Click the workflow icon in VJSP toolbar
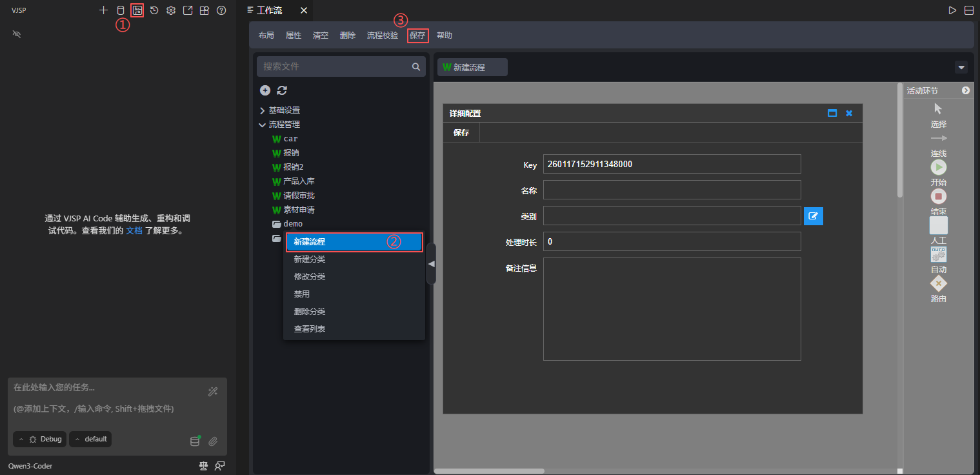Viewport: 980px width, 475px height. pos(137,10)
